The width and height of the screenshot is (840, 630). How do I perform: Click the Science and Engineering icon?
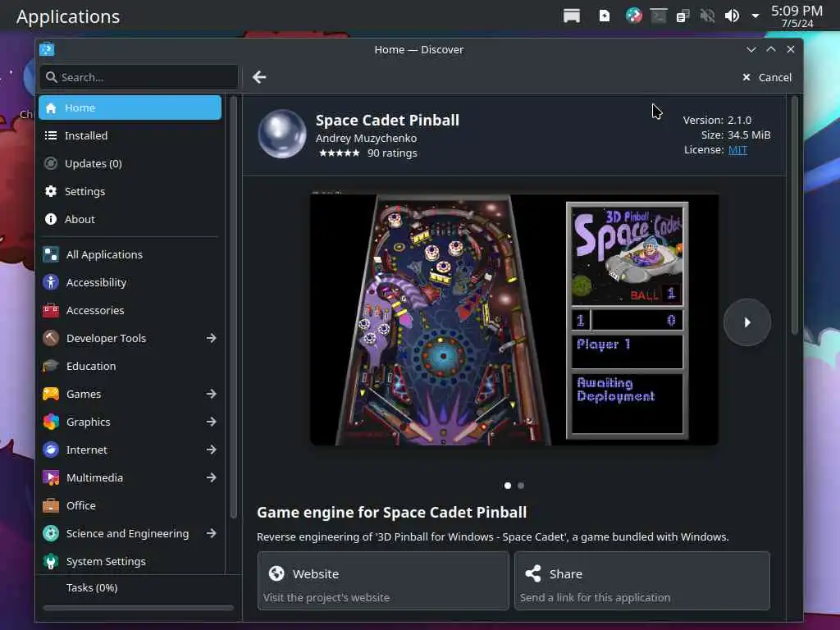point(51,533)
